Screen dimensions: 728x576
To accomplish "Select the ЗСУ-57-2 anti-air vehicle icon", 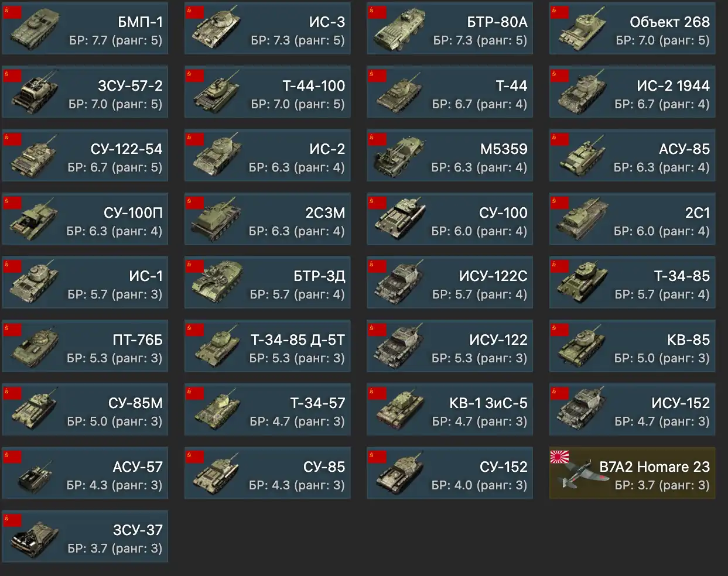I will click(x=35, y=92).
